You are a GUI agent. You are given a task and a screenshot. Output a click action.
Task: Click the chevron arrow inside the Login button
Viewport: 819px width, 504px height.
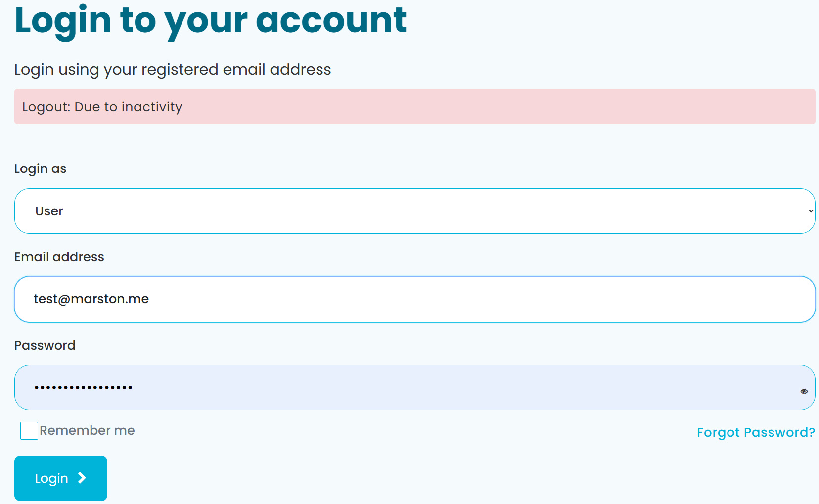82,478
